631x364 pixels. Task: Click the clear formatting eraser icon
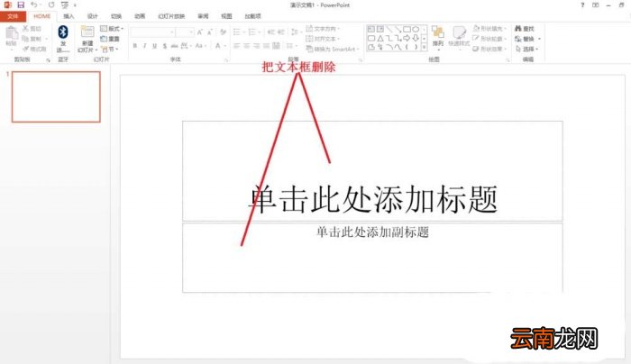point(224,32)
